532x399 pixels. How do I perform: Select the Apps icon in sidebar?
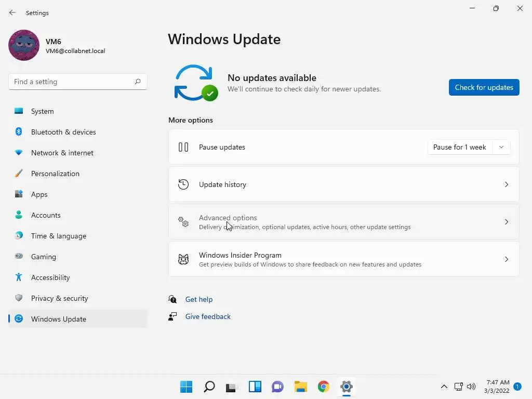pos(19,194)
